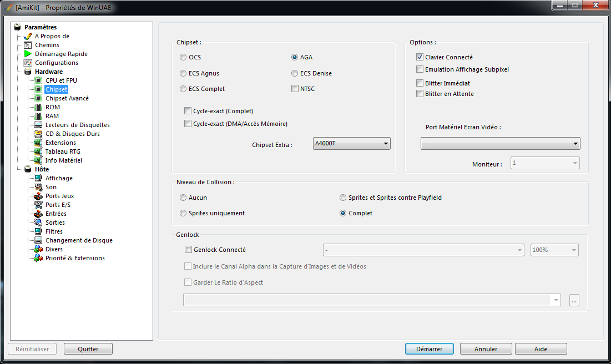Uncheck Clavier Connecté option
The image size is (611, 364).
point(420,57)
